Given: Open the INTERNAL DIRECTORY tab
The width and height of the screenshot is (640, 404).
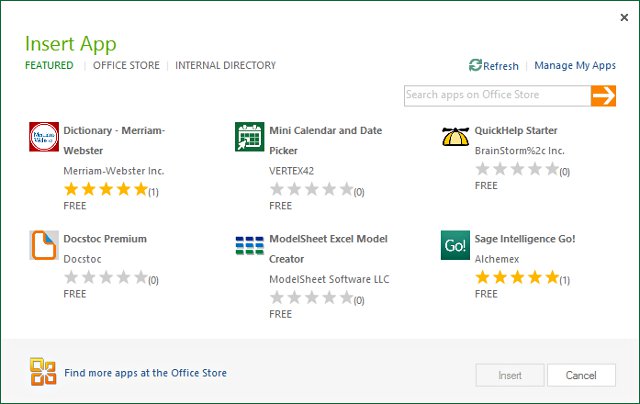Looking at the screenshot, I should point(225,65).
